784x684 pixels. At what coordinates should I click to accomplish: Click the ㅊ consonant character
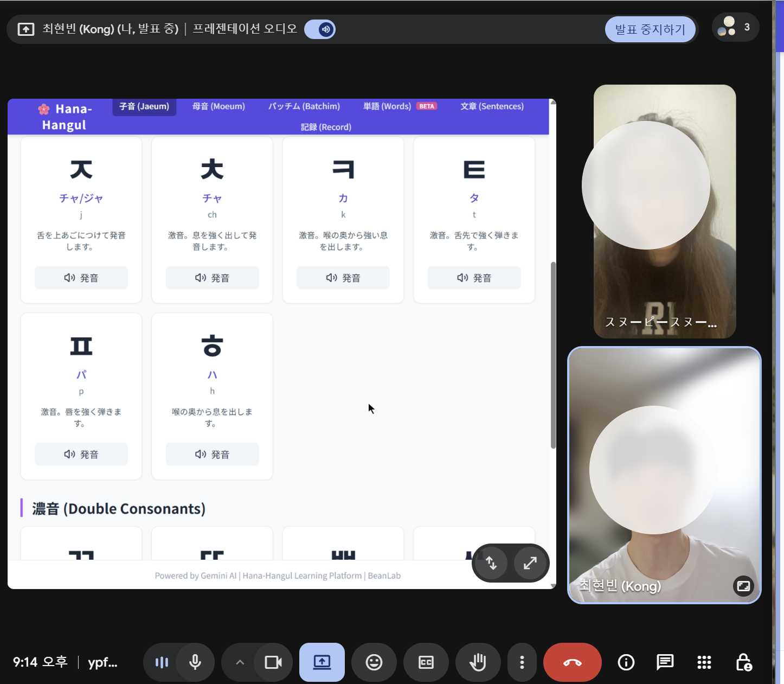[212, 169]
